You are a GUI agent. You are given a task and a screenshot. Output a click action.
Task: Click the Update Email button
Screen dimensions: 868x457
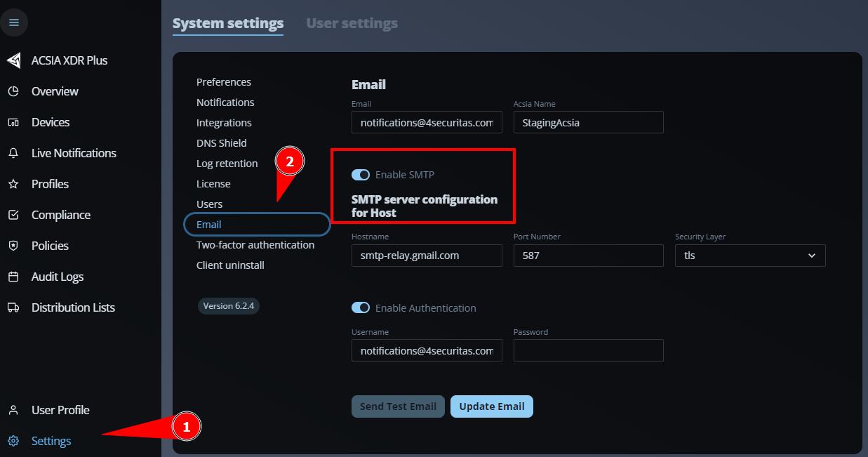(492, 406)
